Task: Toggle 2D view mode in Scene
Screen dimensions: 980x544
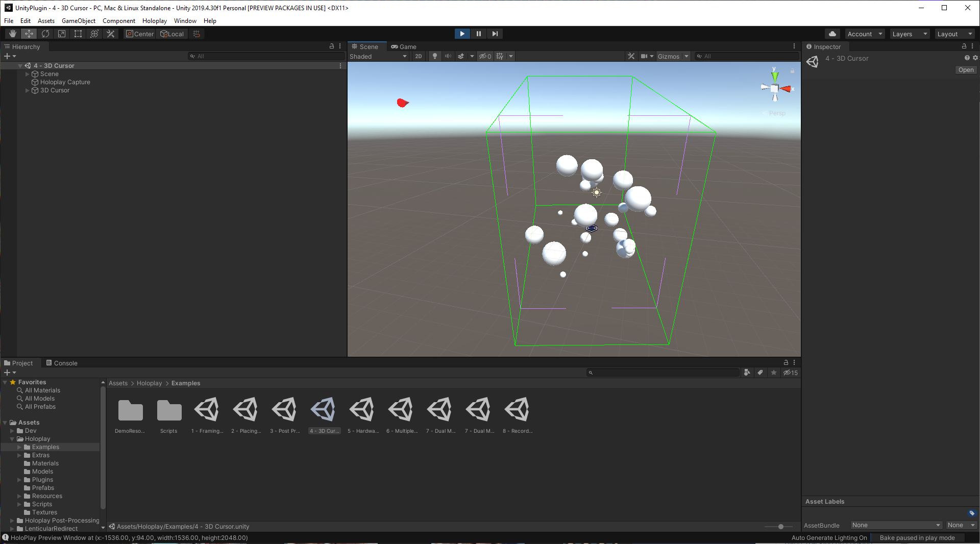Action: click(419, 56)
